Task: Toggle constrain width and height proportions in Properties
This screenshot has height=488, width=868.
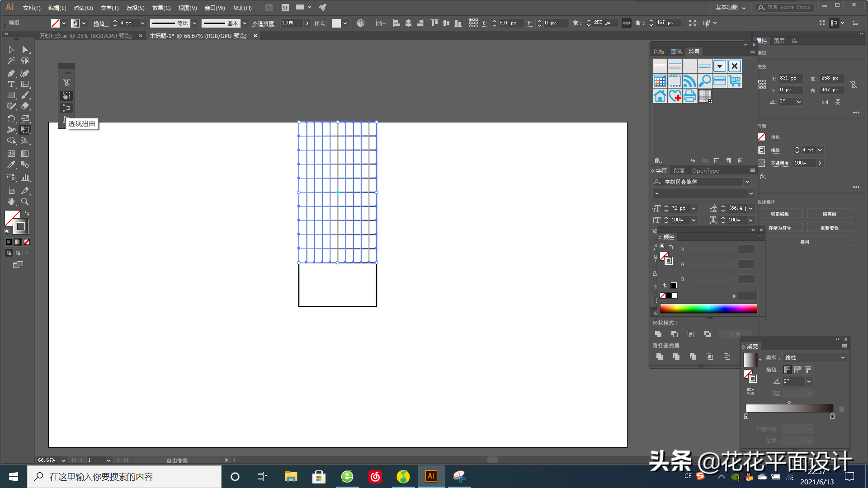Action: coord(854,84)
